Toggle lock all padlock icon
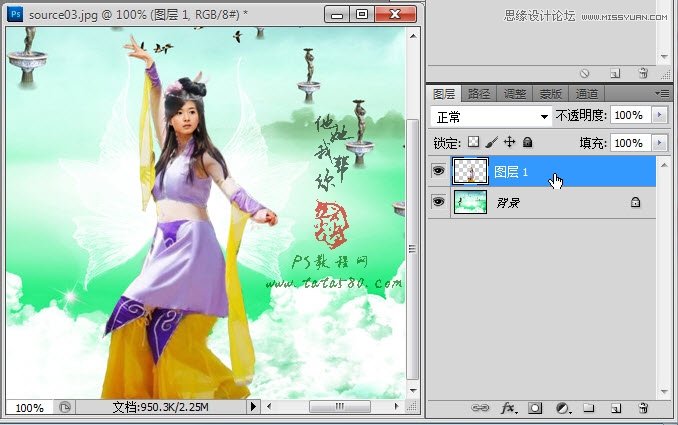Screen dimensions: 678x425 528,142
